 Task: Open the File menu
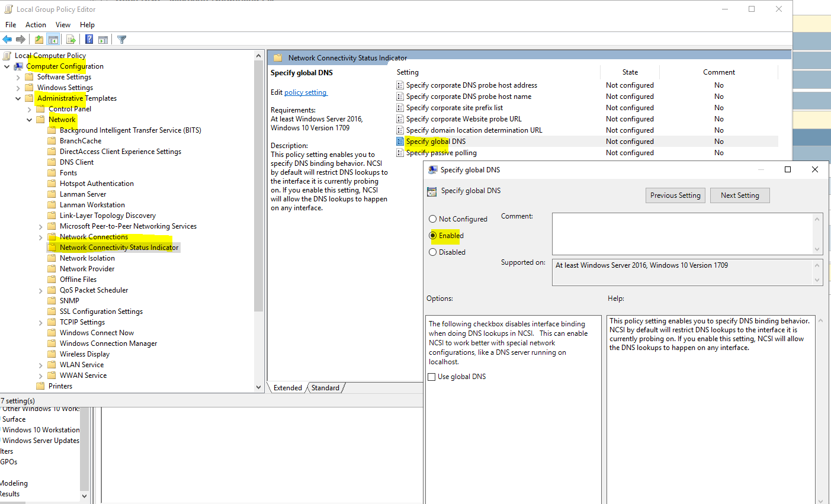pos(11,25)
